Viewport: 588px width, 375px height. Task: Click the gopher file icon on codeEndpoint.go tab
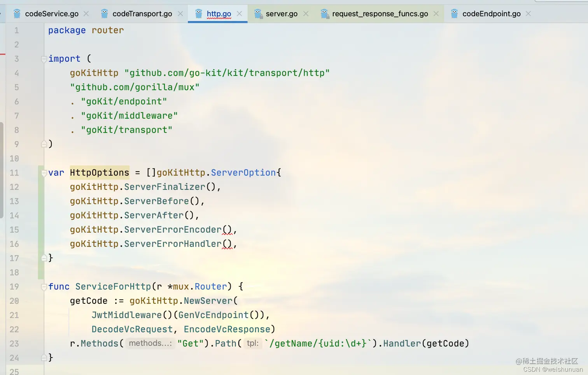[454, 14]
